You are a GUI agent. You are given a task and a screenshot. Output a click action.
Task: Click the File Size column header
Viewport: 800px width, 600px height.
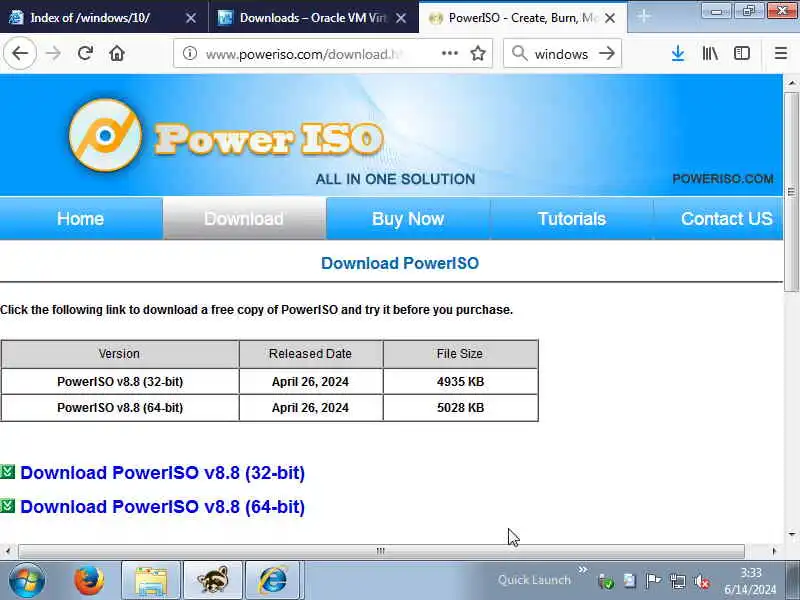460,354
